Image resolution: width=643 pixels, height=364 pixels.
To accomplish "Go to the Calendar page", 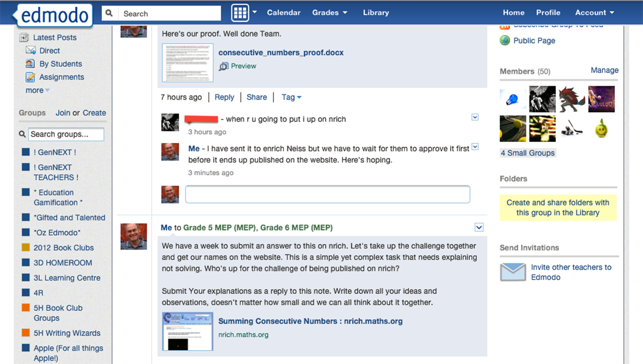I will pos(283,12).
